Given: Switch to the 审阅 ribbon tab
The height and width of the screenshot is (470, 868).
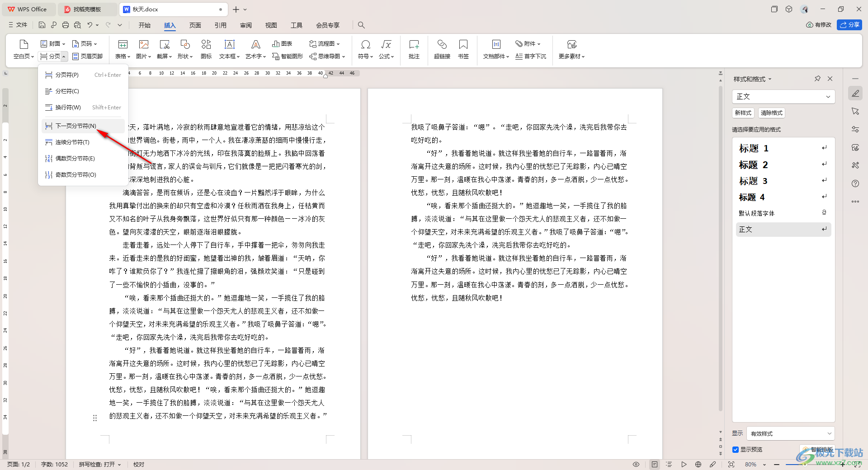Looking at the screenshot, I should (246, 25).
